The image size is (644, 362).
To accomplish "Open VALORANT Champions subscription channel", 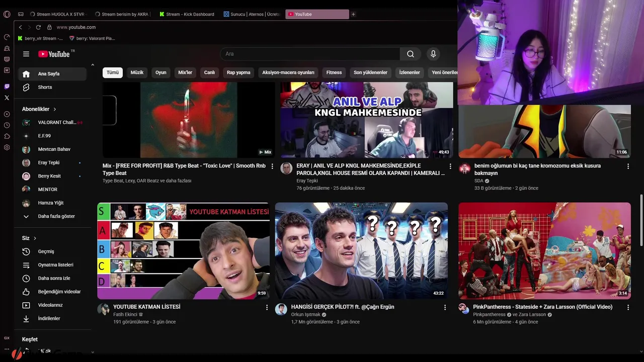I will click(x=52, y=122).
